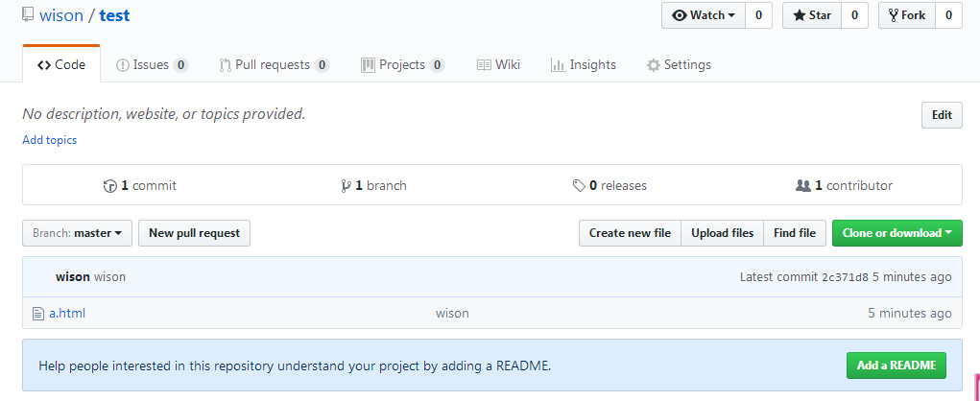Expand the Clone or download dropdown
The width and height of the screenshot is (980, 401).
896,233
